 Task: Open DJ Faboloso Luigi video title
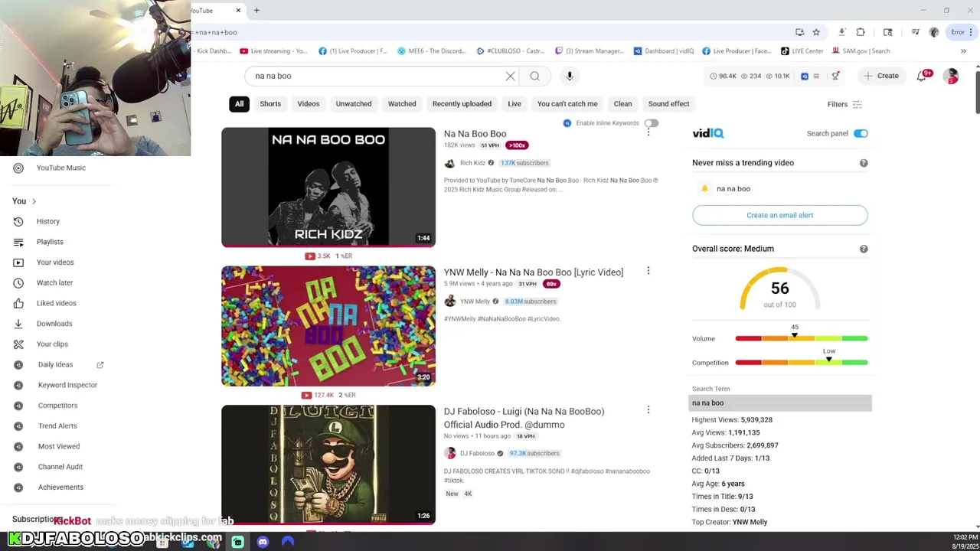click(x=524, y=418)
